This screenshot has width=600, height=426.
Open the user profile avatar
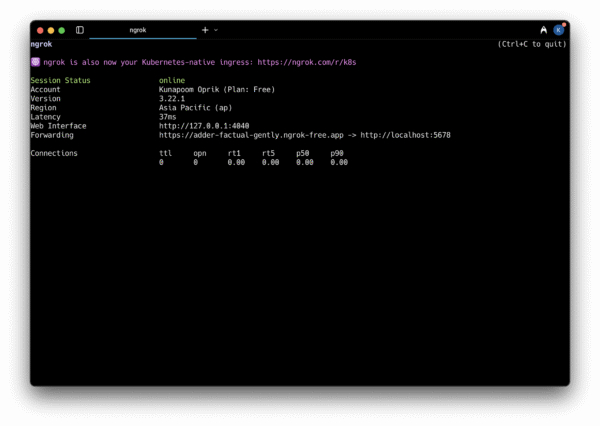[x=558, y=30]
